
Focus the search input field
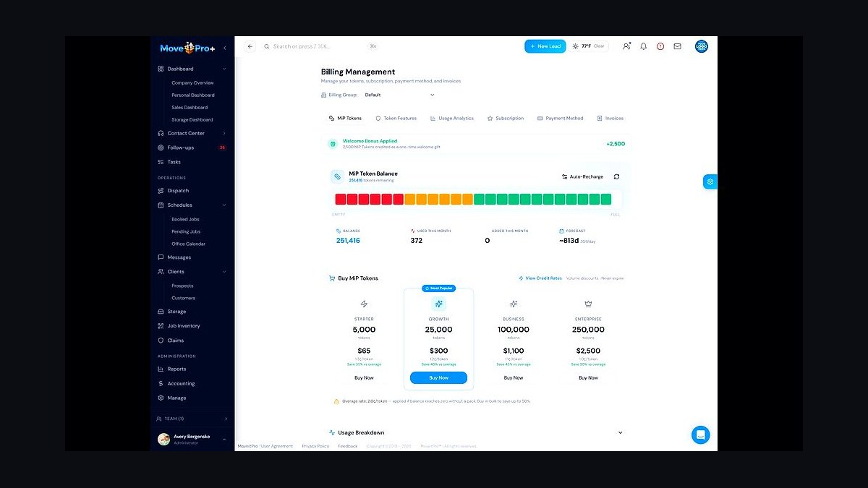tap(318, 46)
